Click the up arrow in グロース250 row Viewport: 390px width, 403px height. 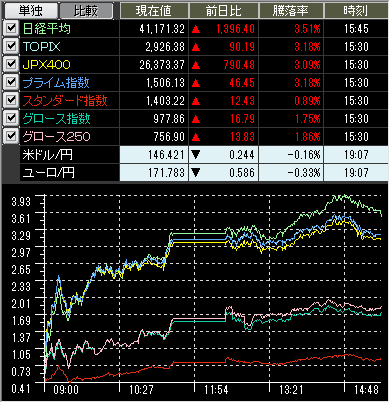(196, 137)
